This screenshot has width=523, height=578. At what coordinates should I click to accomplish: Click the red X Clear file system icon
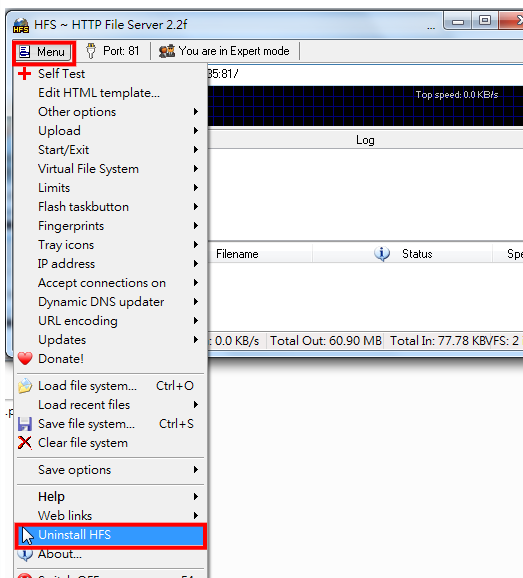click(x=25, y=443)
